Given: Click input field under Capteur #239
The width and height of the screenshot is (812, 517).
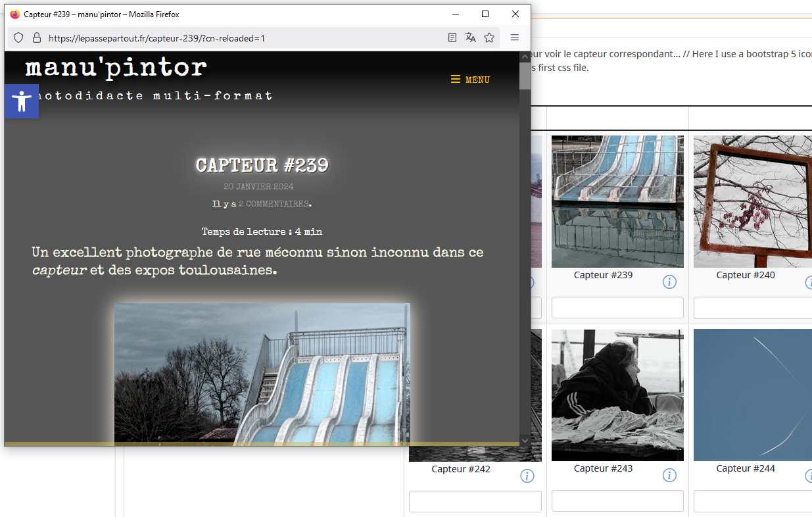Looking at the screenshot, I should click(x=617, y=308).
